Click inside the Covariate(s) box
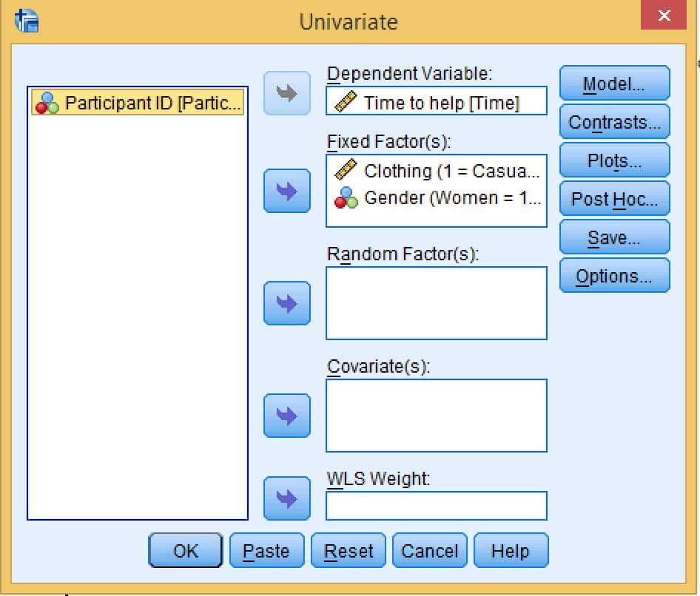The image size is (700, 596). [x=436, y=416]
